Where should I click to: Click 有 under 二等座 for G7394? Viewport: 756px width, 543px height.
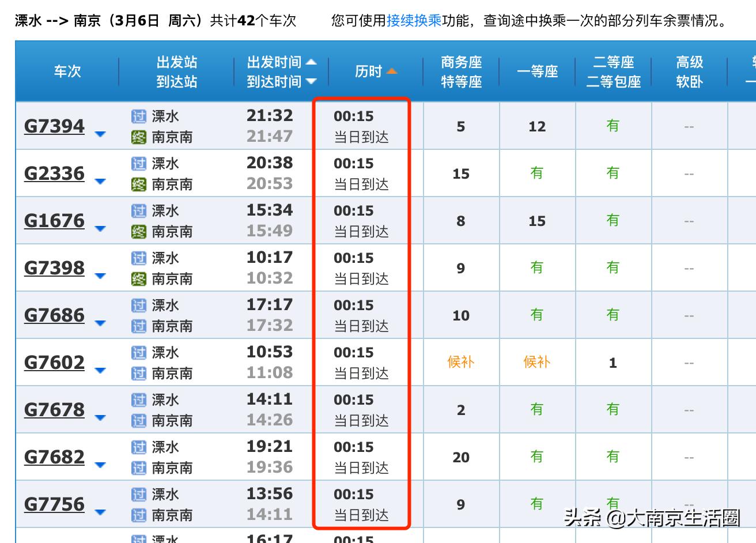pyautogui.click(x=613, y=126)
